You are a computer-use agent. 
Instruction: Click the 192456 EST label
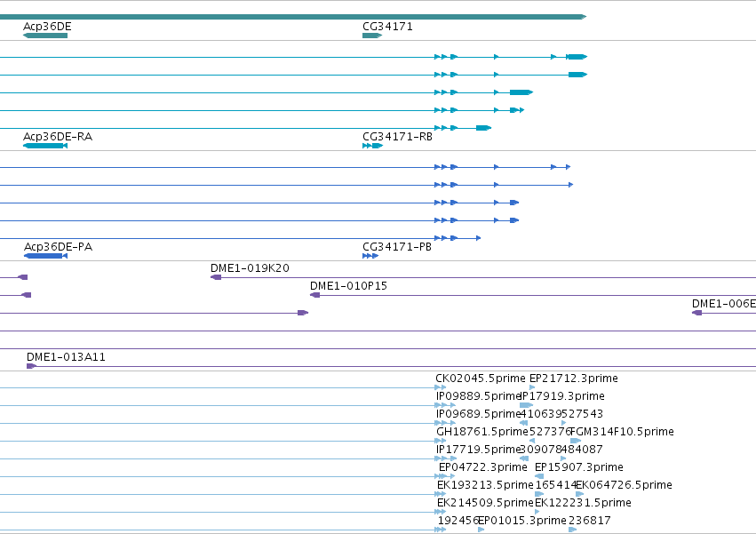[x=458, y=521]
